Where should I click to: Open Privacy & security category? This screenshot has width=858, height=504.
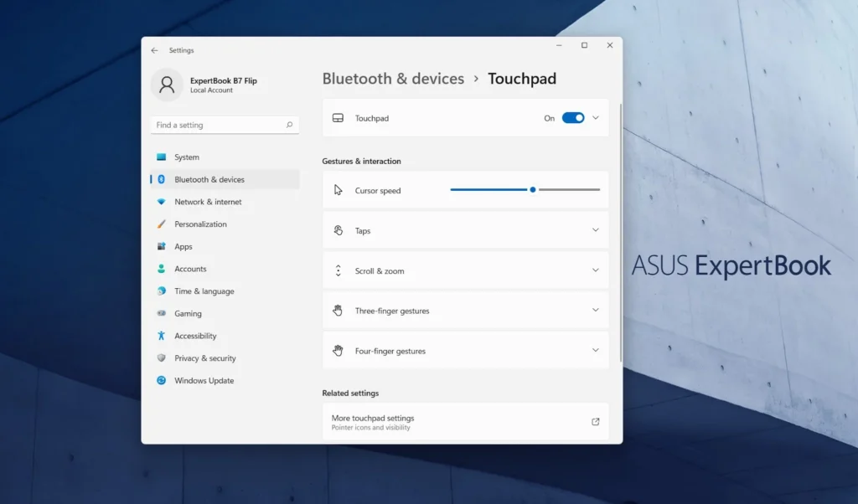[225, 358]
